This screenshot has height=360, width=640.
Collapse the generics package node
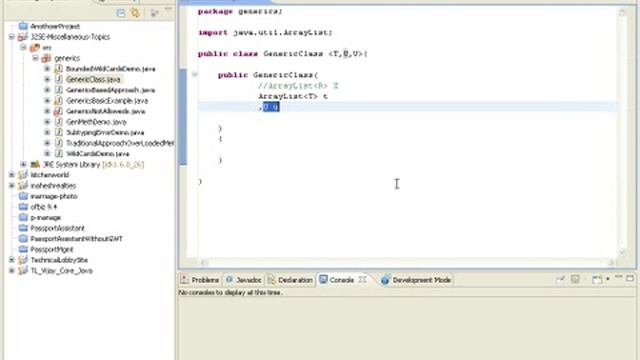click(x=36, y=58)
